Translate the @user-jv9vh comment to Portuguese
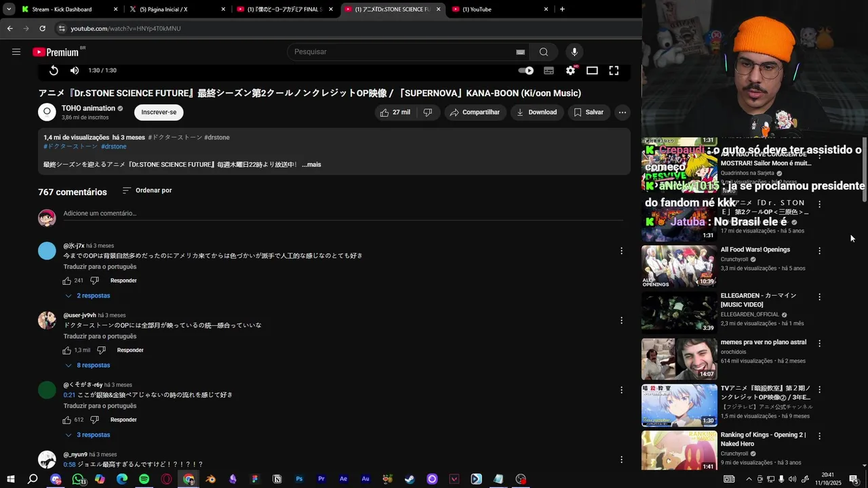This screenshot has width=868, height=488. (100, 337)
